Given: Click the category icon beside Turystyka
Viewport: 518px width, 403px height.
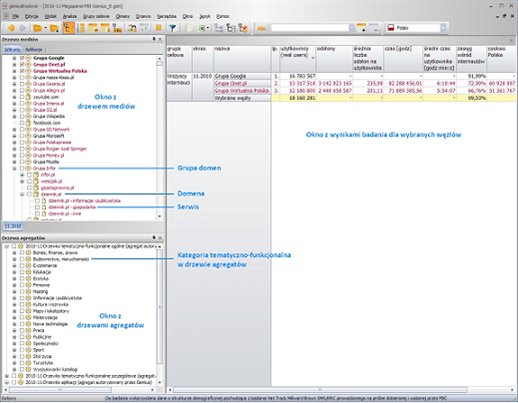Looking at the screenshot, I should 29,363.
